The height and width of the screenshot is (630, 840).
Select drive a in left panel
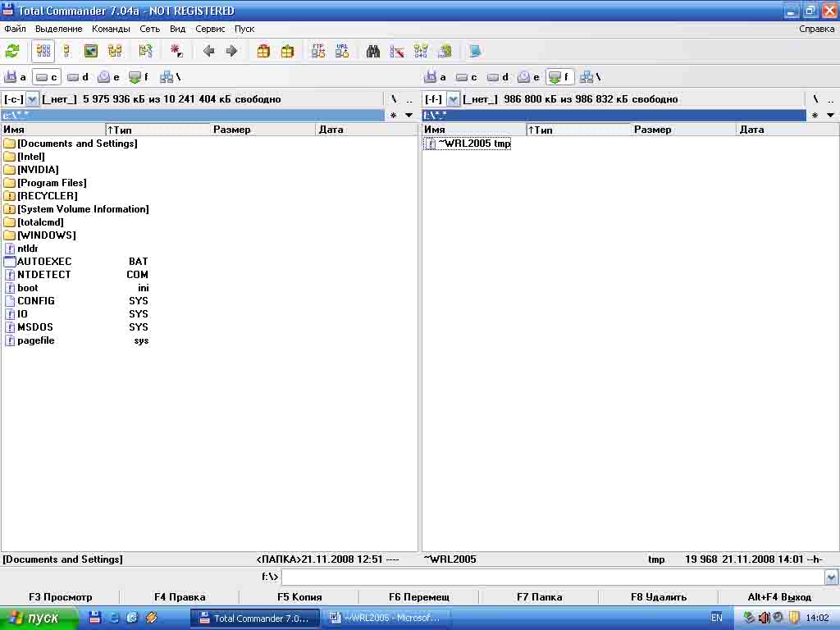click(x=15, y=77)
